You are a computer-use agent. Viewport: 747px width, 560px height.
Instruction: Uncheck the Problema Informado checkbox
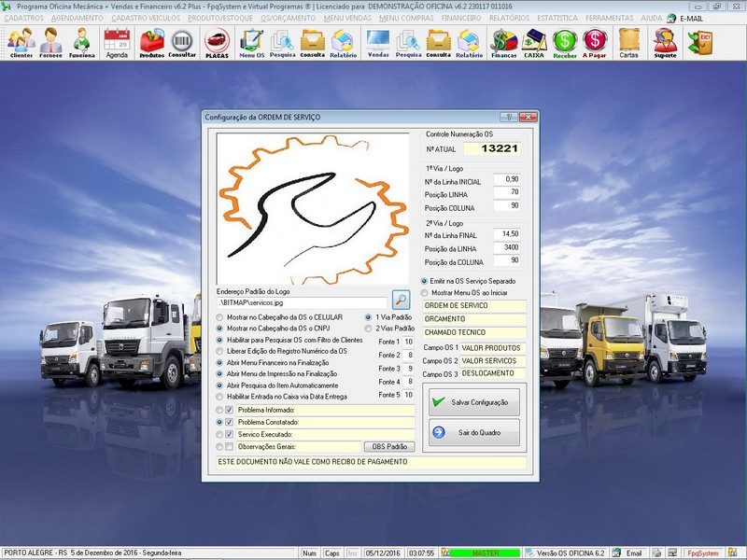229,410
